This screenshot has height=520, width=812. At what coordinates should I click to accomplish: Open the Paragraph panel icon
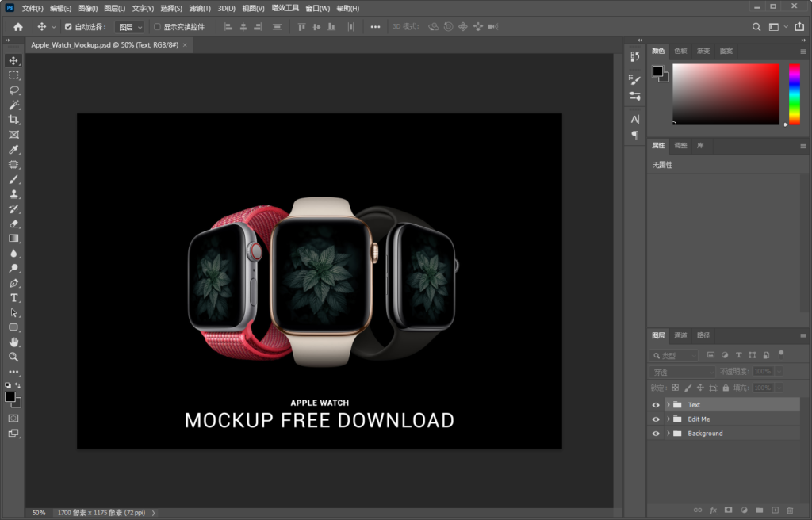tap(635, 135)
